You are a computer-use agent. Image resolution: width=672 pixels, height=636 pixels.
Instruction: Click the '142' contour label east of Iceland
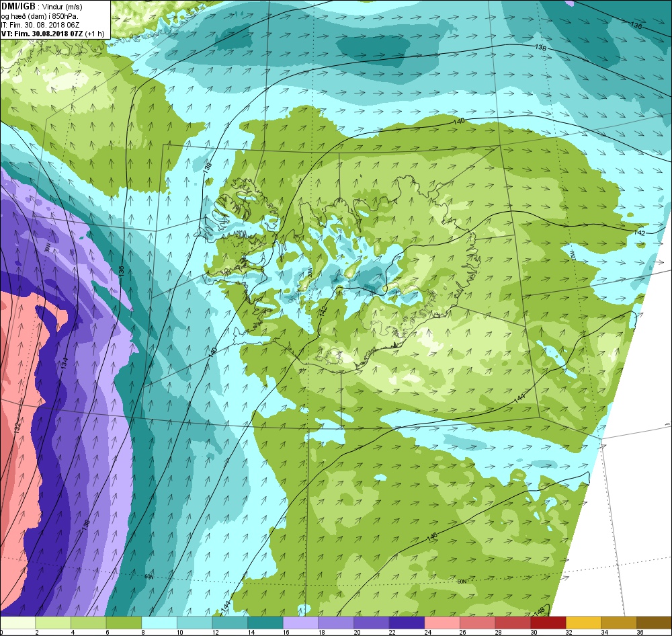(x=639, y=233)
